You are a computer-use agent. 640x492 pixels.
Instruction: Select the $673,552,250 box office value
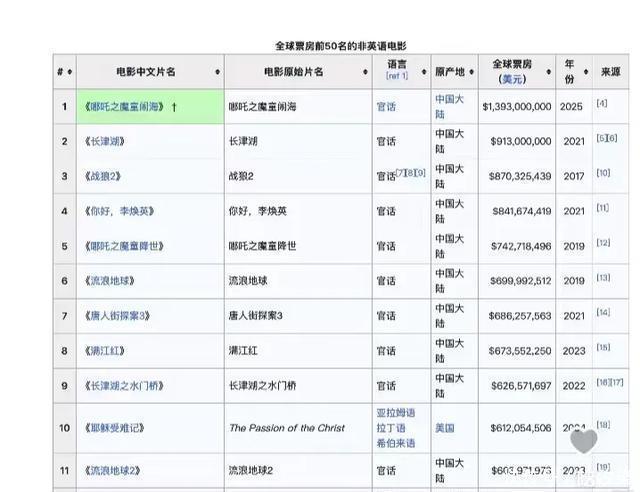point(520,351)
